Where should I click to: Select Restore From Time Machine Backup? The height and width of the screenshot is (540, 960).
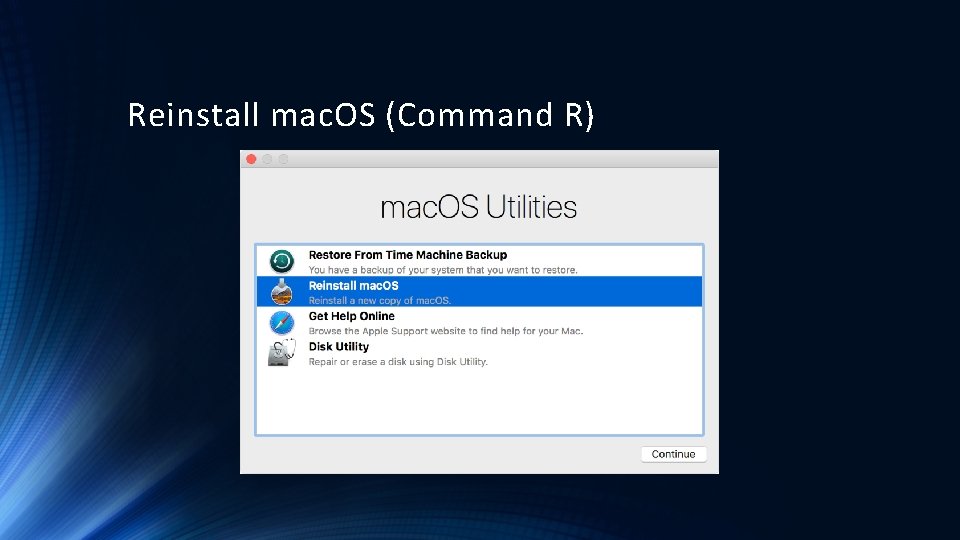click(408, 255)
